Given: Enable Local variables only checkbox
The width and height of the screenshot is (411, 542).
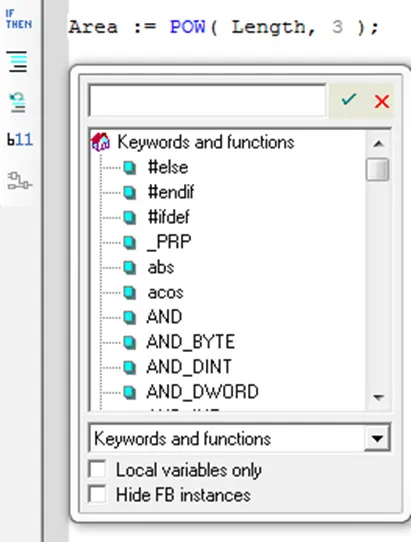Looking at the screenshot, I should (x=97, y=469).
